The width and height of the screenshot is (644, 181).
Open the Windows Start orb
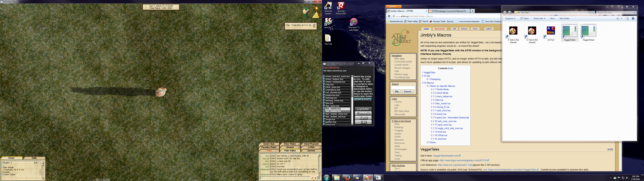click(326, 178)
